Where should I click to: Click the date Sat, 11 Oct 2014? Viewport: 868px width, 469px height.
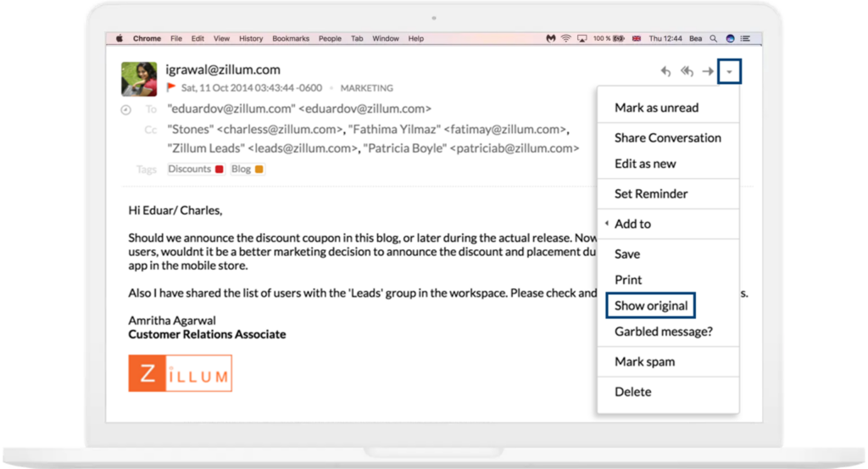(251, 88)
